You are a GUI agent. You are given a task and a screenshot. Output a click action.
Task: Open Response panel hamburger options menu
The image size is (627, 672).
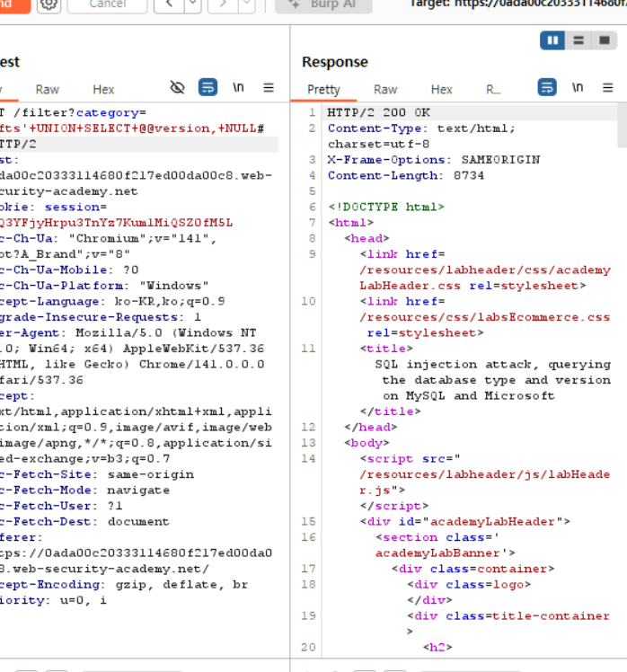click(x=608, y=88)
